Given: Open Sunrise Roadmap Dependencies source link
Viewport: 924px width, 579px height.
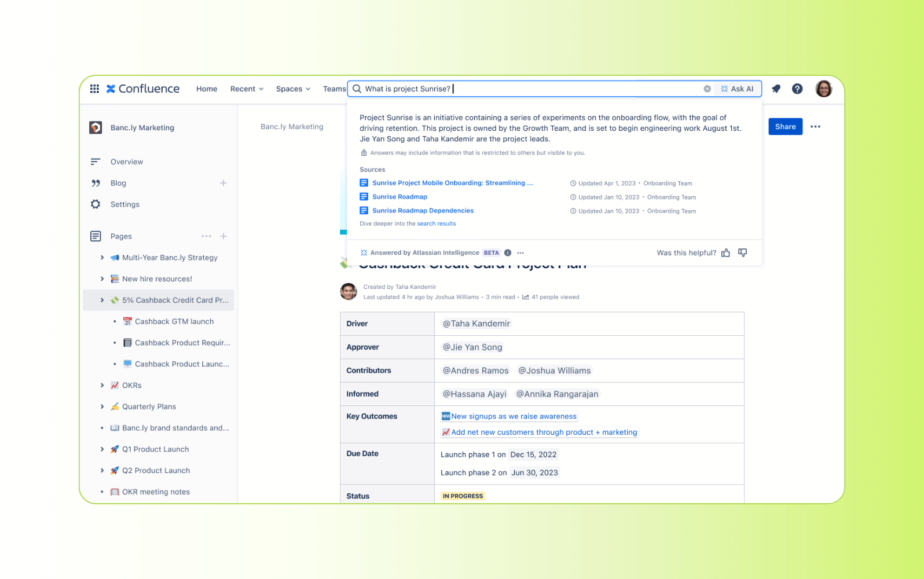Looking at the screenshot, I should (x=423, y=211).
